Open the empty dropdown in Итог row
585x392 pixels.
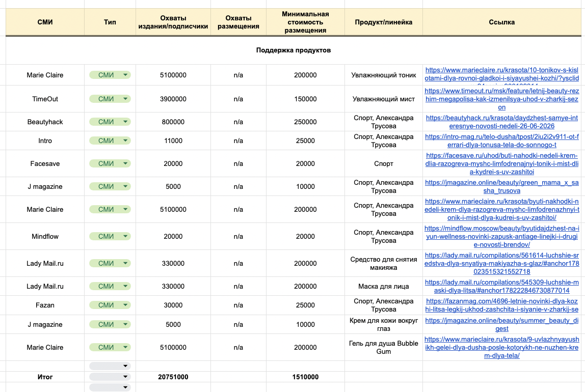(x=110, y=377)
